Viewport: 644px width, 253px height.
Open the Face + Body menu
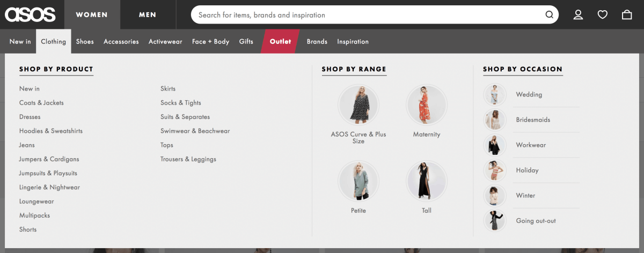(x=210, y=42)
